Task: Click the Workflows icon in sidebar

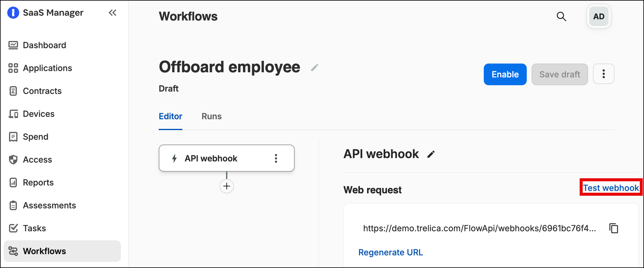Action: pos(13,251)
